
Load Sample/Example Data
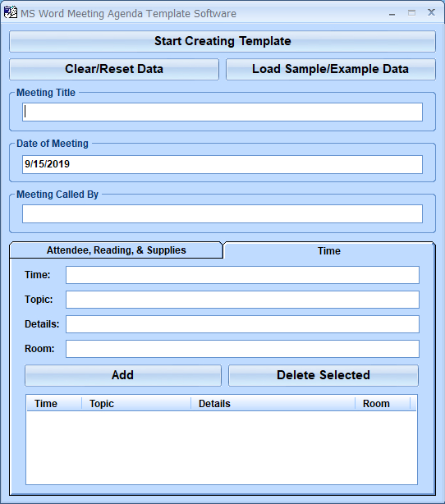click(331, 69)
